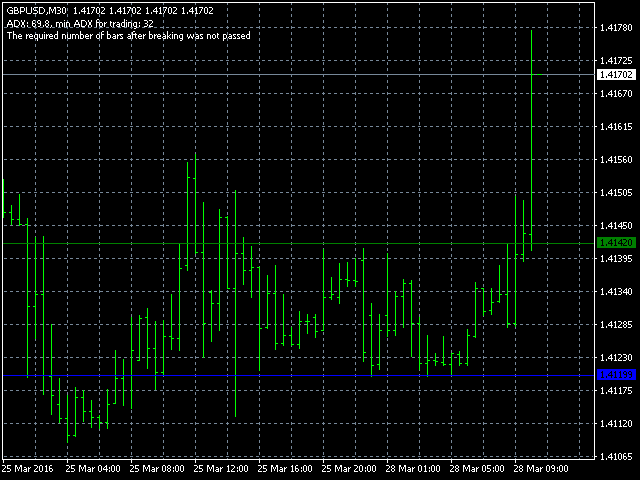Click the 1.41395 price scale label
Screen dimensions: 640x480
[x=616, y=259]
